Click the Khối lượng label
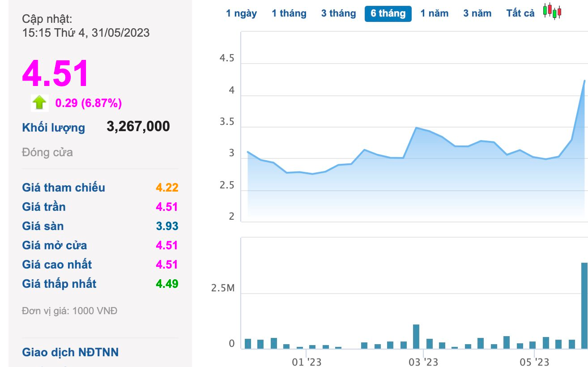The height and width of the screenshot is (367, 588). [x=53, y=128]
